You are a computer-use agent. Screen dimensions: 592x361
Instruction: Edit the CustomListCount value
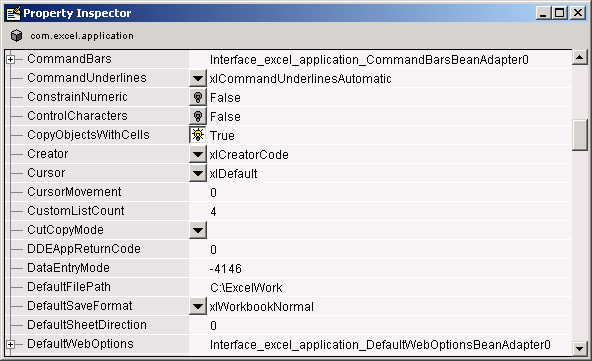pyautogui.click(x=381, y=211)
